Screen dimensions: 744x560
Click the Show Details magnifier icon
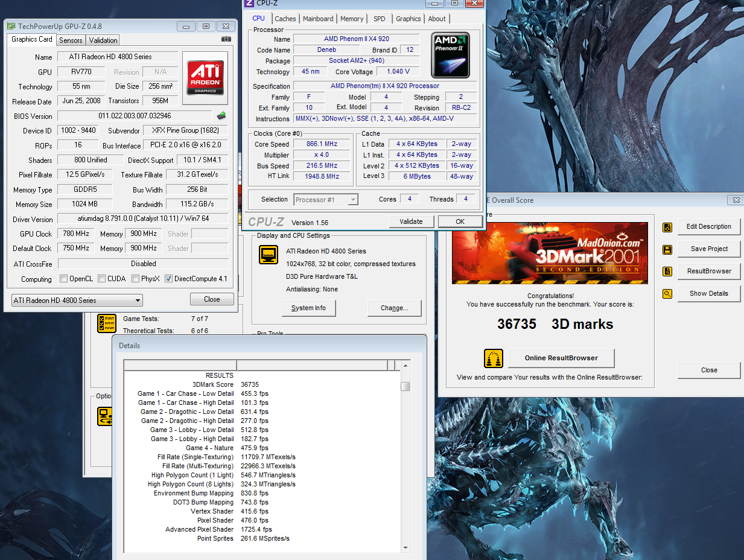[667, 294]
